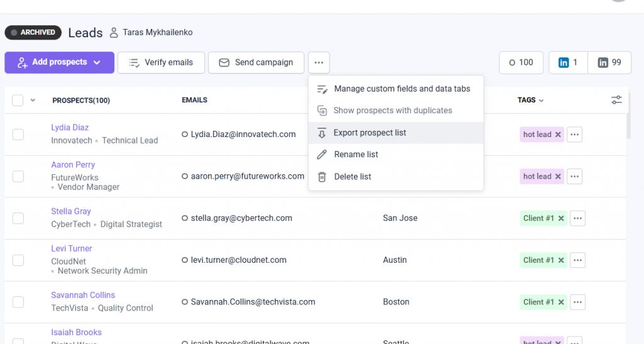Check the box for Lydia Diaz

click(x=18, y=134)
